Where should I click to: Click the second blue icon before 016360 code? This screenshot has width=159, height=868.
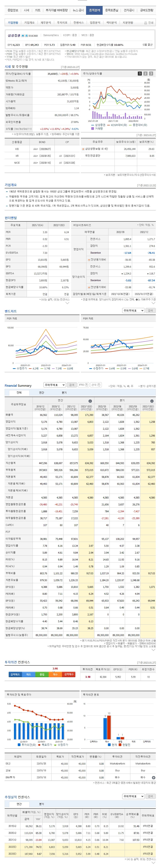(x=26, y=35)
